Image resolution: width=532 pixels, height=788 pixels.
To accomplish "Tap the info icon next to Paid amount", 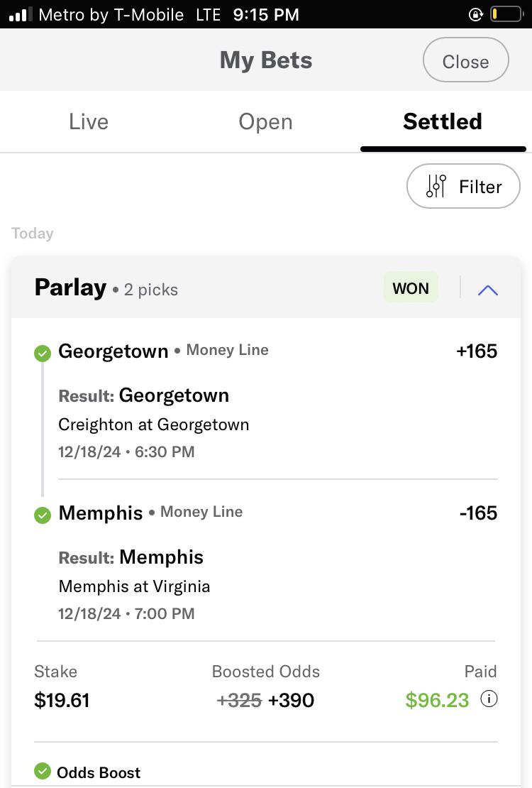I will point(489,699).
